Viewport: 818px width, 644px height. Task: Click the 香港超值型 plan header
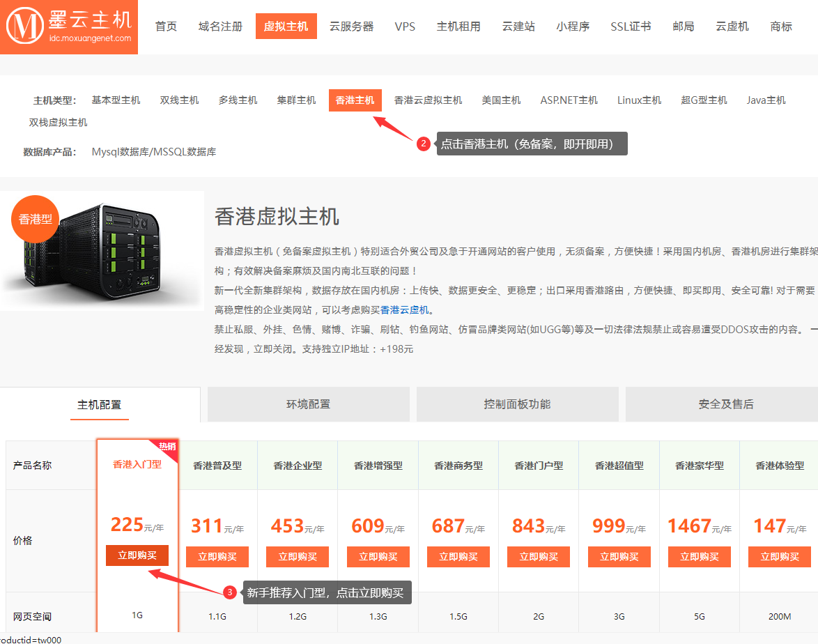(619, 466)
